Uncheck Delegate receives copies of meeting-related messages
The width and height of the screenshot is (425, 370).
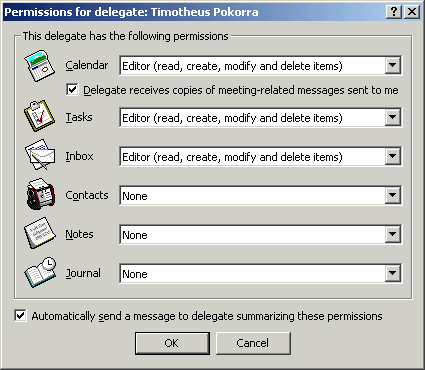pos(72,90)
